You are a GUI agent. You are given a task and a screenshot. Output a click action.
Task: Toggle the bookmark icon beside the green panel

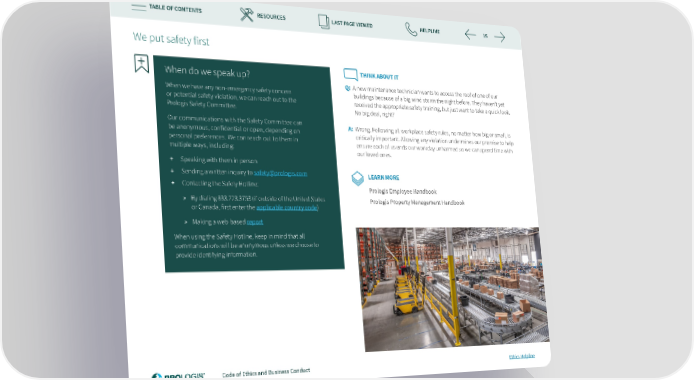tap(141, 63)
